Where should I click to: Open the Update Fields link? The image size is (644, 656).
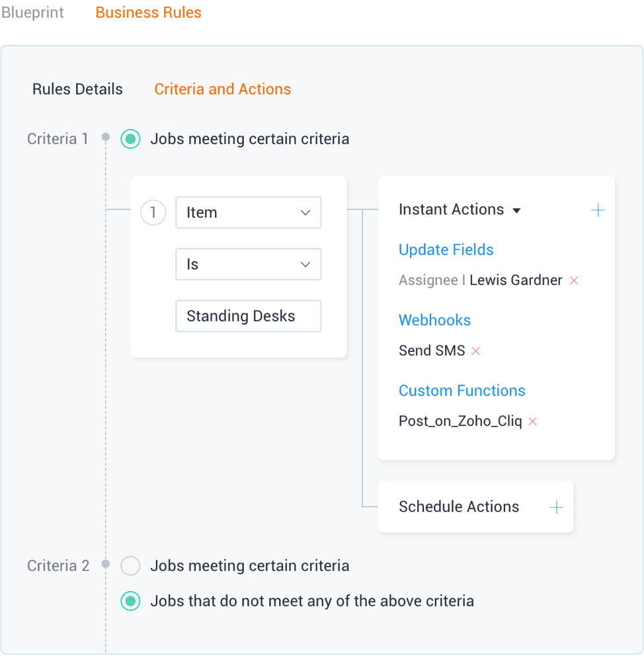[446, 250]
